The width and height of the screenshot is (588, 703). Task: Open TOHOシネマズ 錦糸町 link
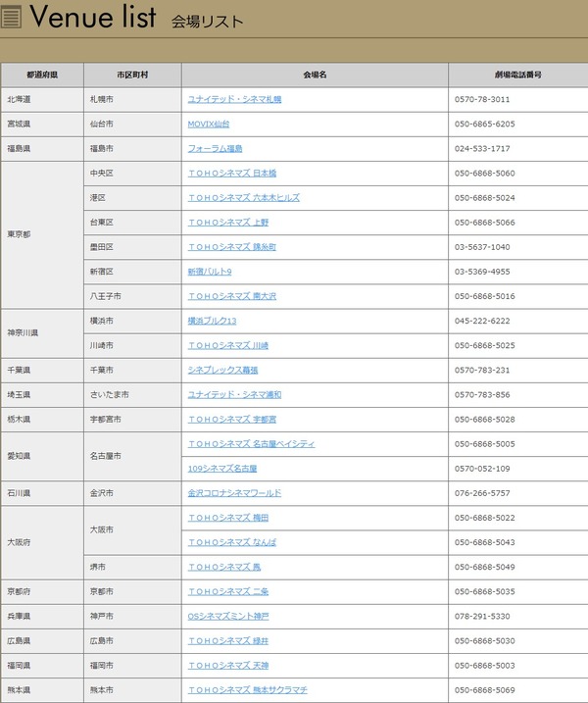click(232, 247)
